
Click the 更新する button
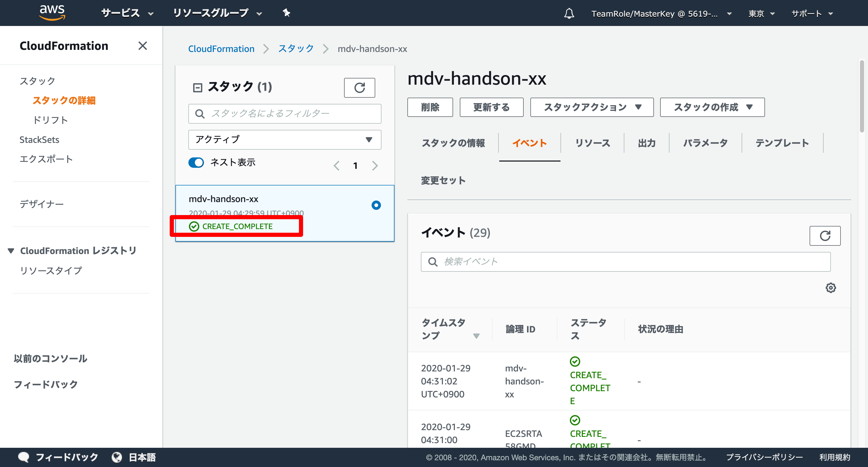pos(491,107)
